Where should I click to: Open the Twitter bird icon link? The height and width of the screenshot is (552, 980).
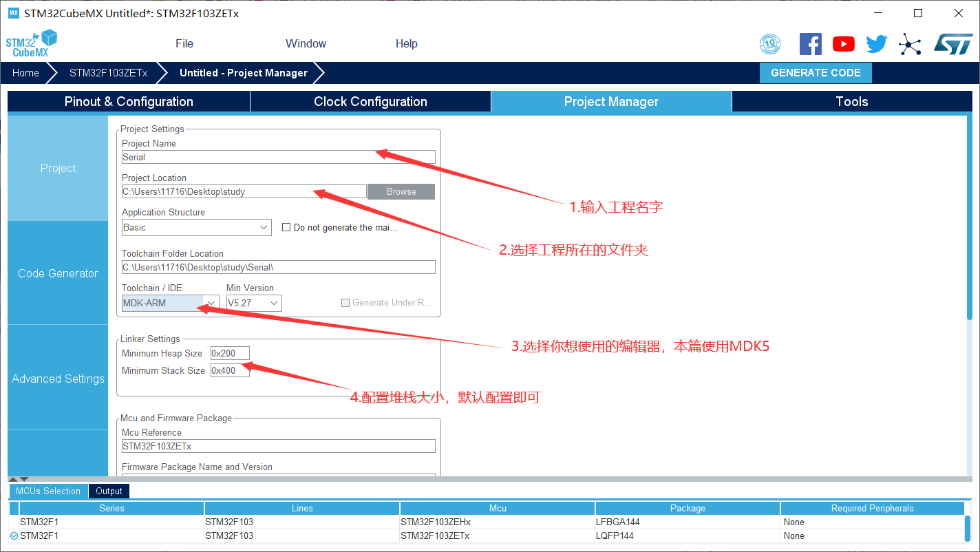pos(877,44)
